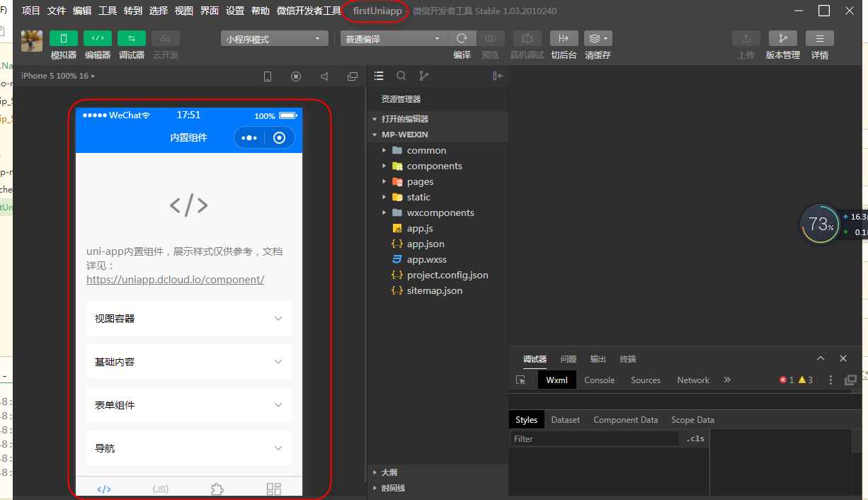
Task: Click the 编译 refresh compile icon
Action: [462, 39]
